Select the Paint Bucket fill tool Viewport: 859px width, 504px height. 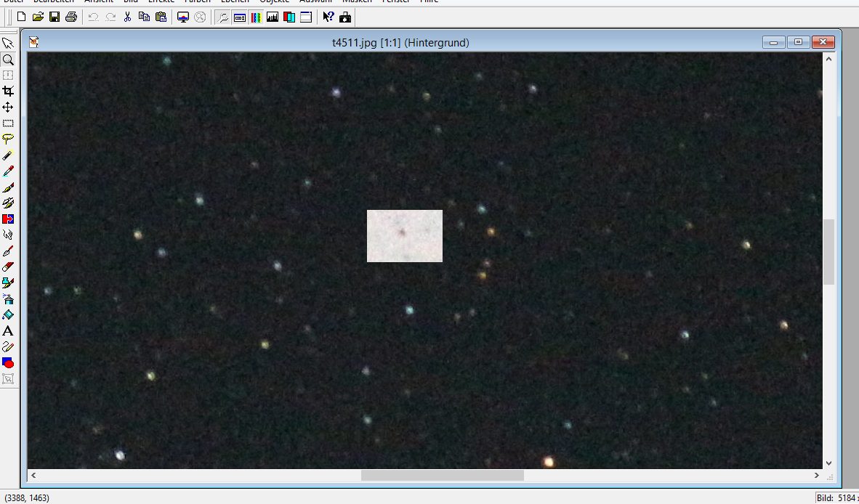point(8,314)
